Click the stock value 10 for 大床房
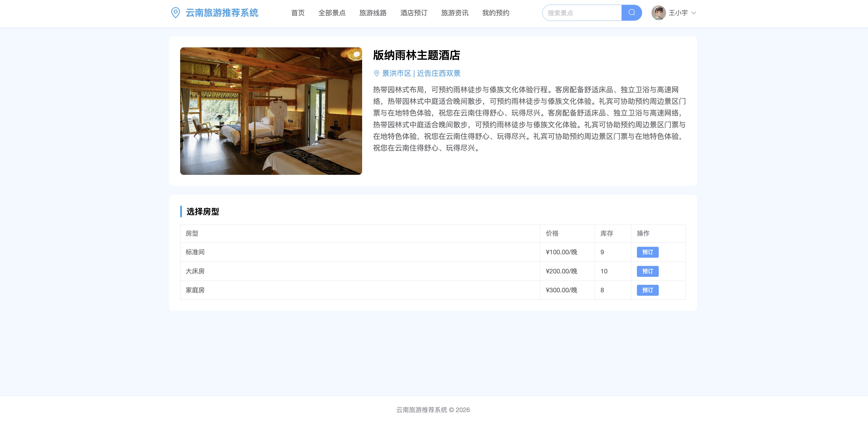The width and height of the screenshot is (868, 423). [x=604, y=271]
